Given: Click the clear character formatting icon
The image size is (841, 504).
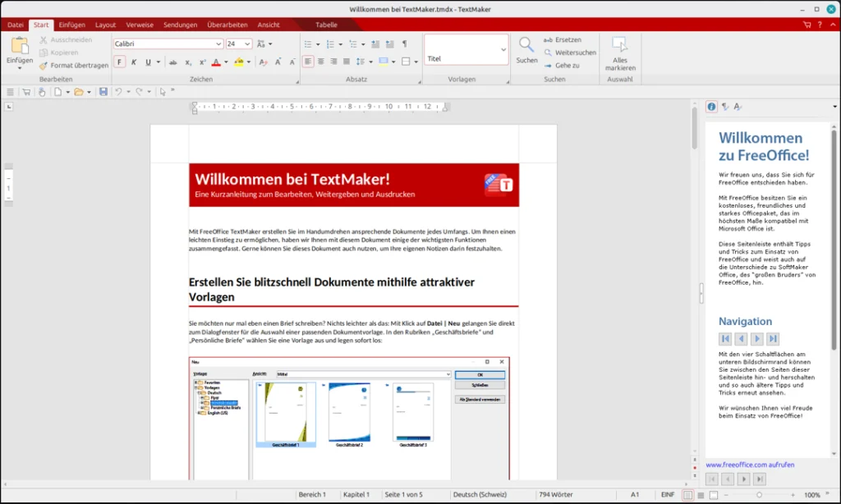Looking at the screenshot, I should click(x=263, y=62).
